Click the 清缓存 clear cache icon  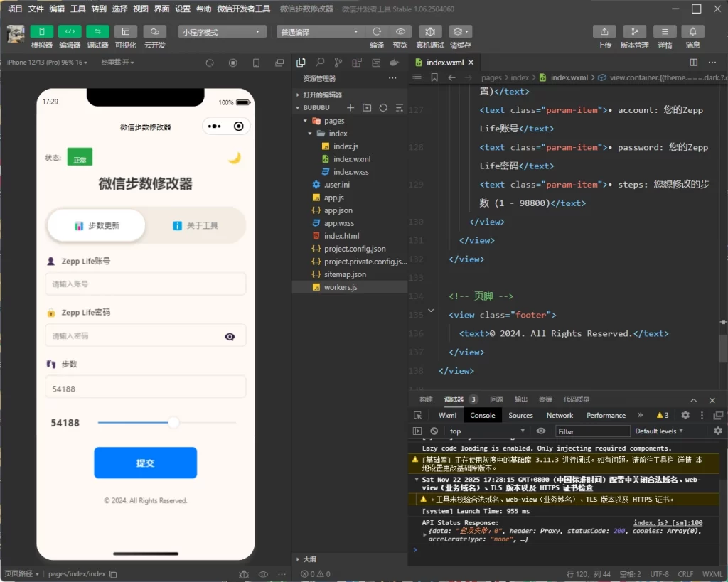[x=458, y=31]
